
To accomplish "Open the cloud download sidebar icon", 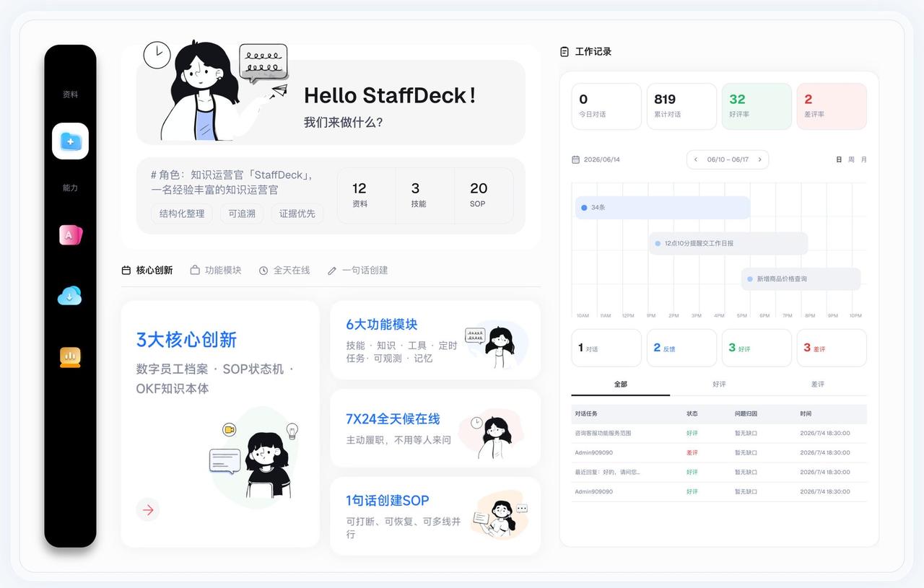I will point(70,295).
